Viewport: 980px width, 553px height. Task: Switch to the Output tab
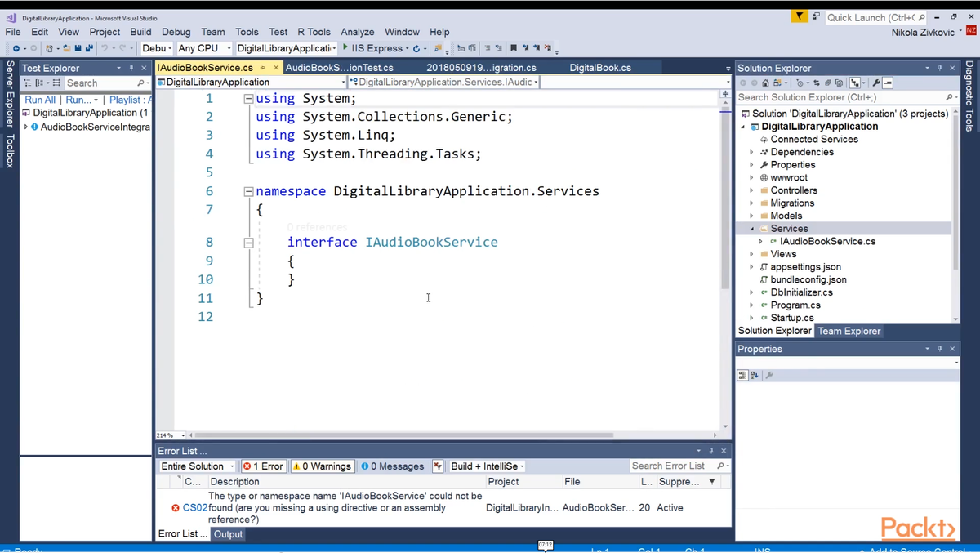pyautogui.click(x=228, y=534)
